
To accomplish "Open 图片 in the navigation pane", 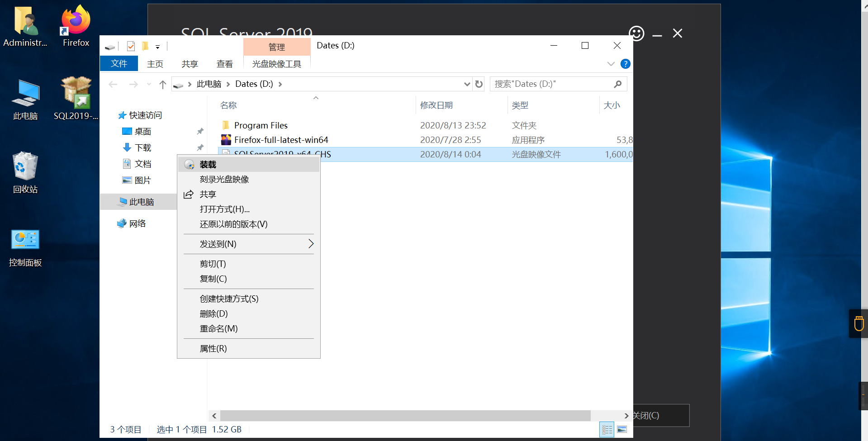I will coord(143,180).
